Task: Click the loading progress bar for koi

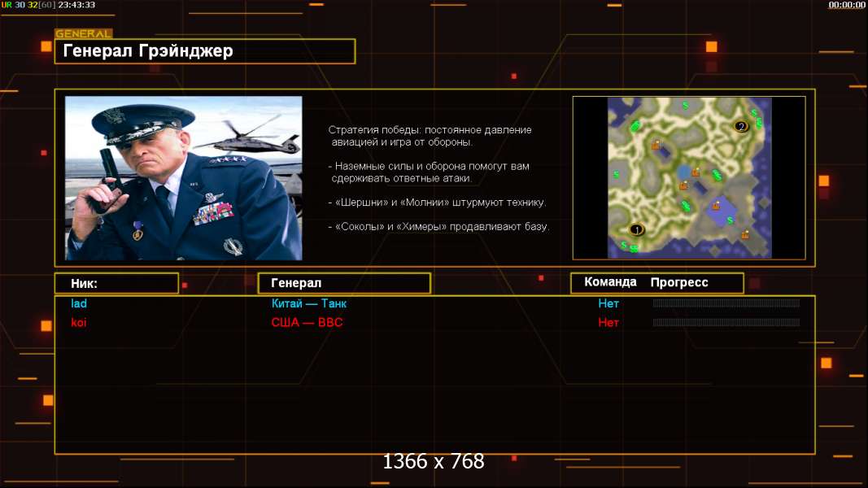Action: [726, 323]
